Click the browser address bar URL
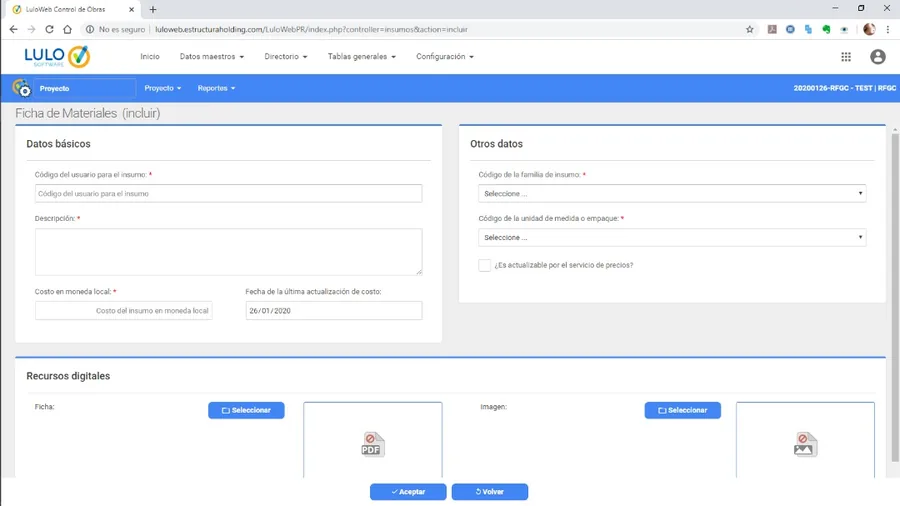This screenshot has height=506, width=900. coord(311,29)
